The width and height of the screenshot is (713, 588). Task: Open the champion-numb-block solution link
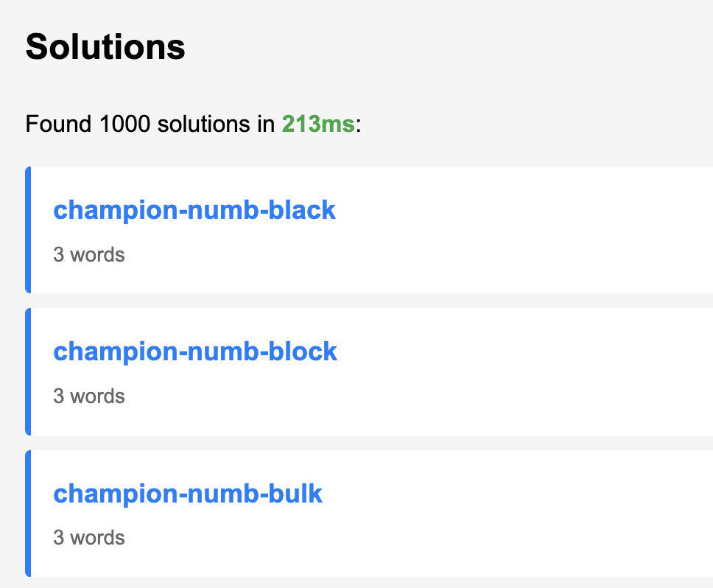pos(195,351)
